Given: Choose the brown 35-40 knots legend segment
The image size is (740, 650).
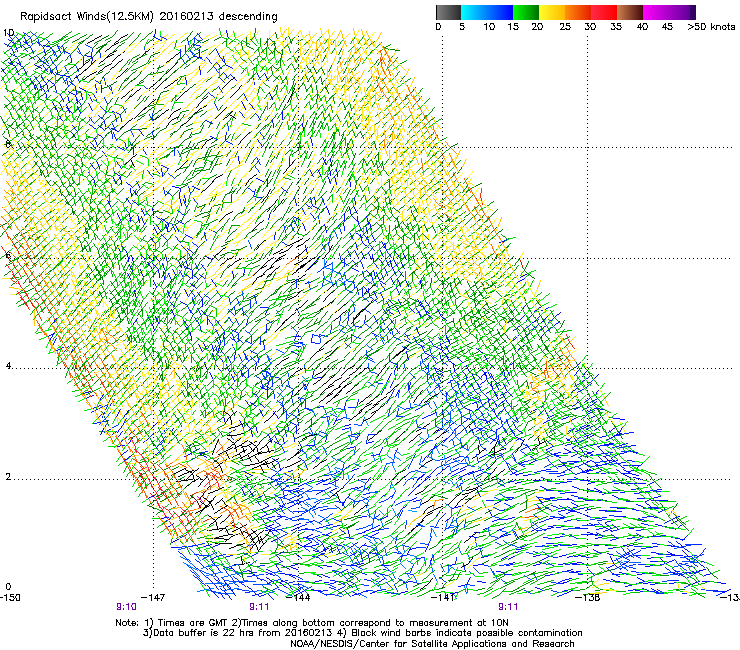Looking at the screenshot, I should [630, 12].
